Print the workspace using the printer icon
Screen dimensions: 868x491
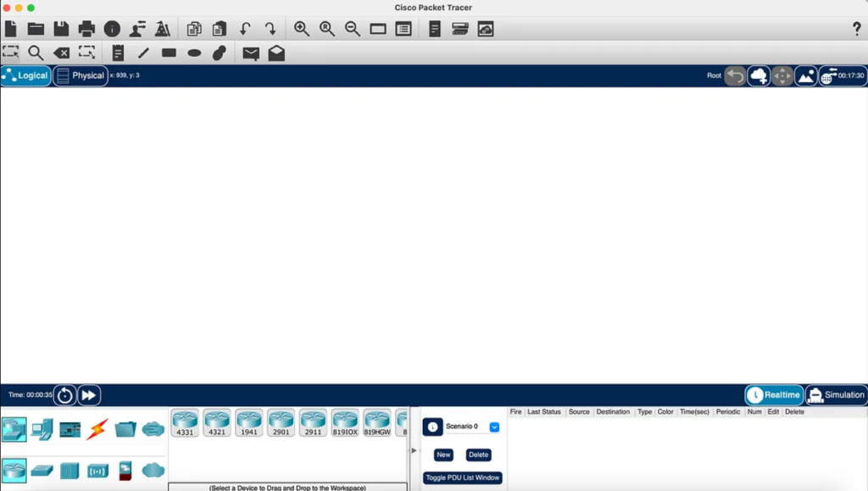pos(86,29)
